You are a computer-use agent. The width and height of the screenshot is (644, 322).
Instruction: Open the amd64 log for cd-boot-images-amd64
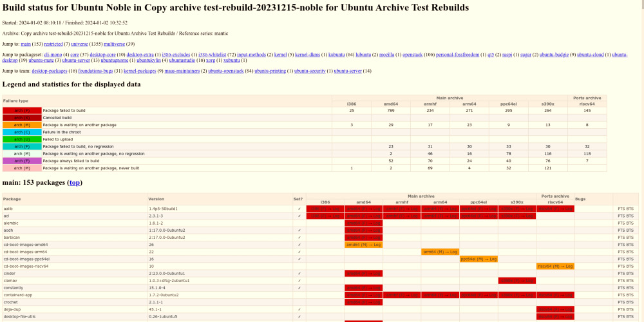tap(363, 245)
